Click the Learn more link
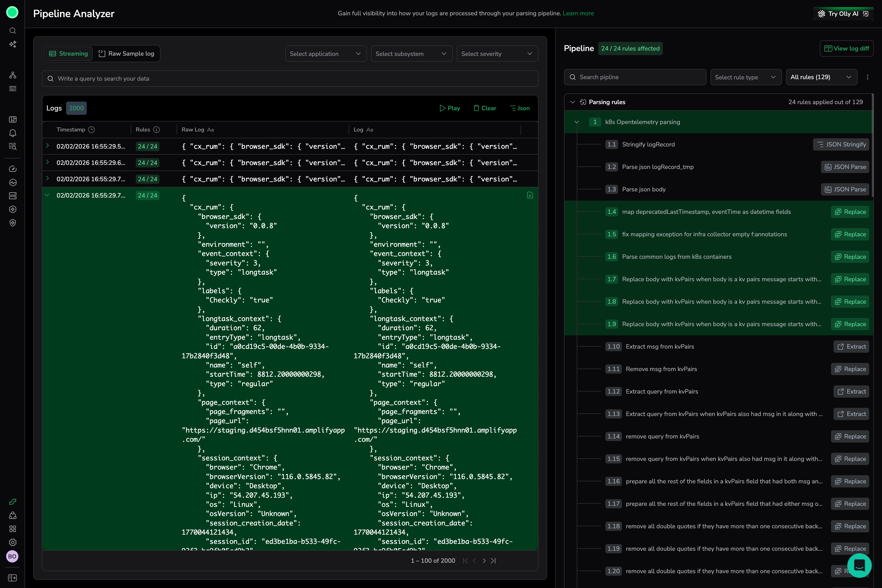This screenshot has height=588, width=882. click(578, 14)
